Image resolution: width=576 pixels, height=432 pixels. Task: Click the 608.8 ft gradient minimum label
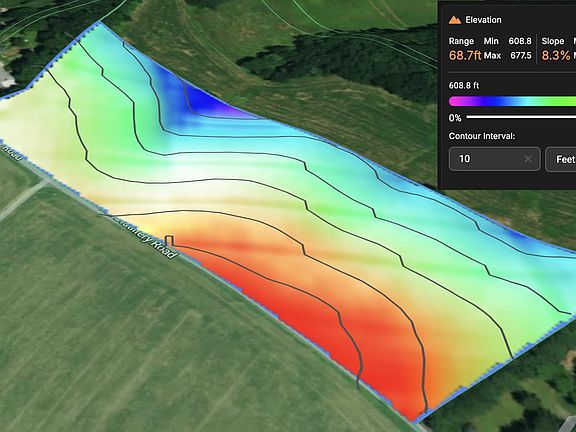(x=464, y=86)
